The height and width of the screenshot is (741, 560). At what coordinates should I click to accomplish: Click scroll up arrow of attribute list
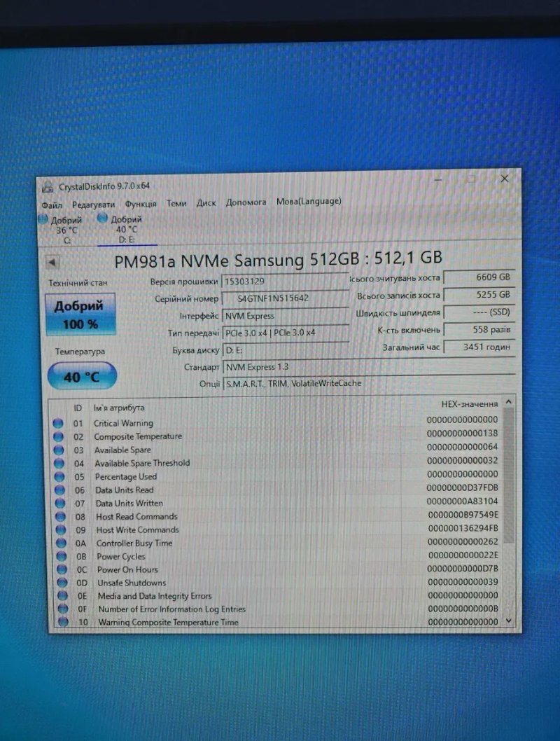508,402
